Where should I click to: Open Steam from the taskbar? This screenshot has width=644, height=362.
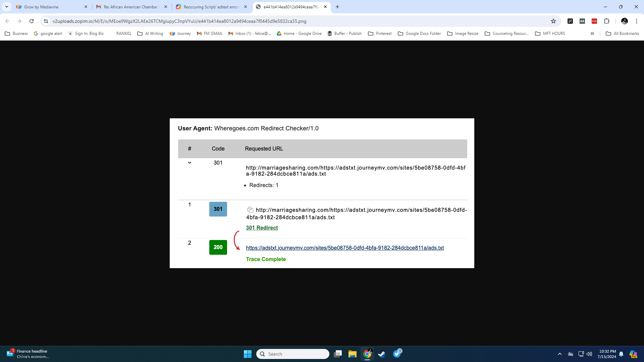pos(382,354)
